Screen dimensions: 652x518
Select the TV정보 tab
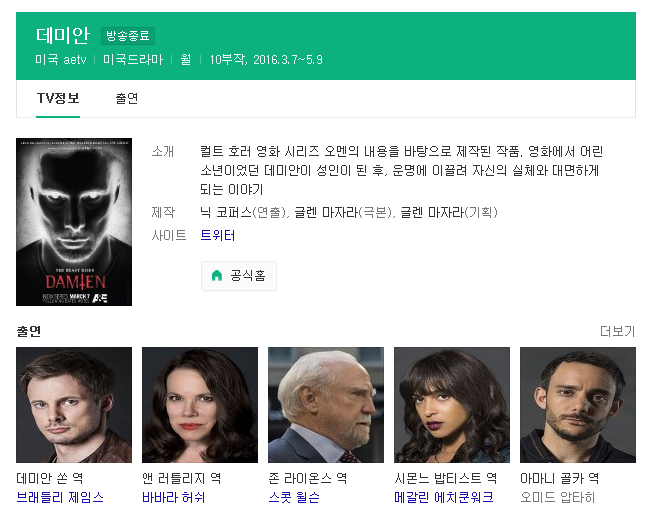(x=58, y=99)
